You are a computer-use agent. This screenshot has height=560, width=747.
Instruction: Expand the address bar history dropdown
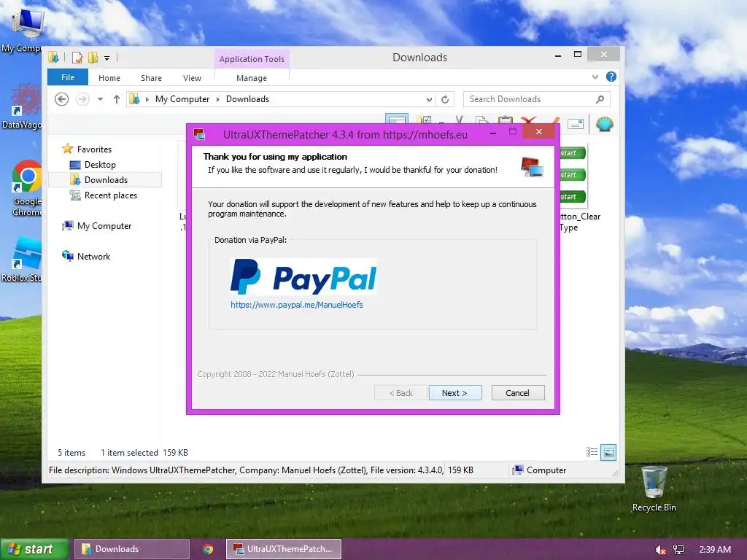coord(429,99)
